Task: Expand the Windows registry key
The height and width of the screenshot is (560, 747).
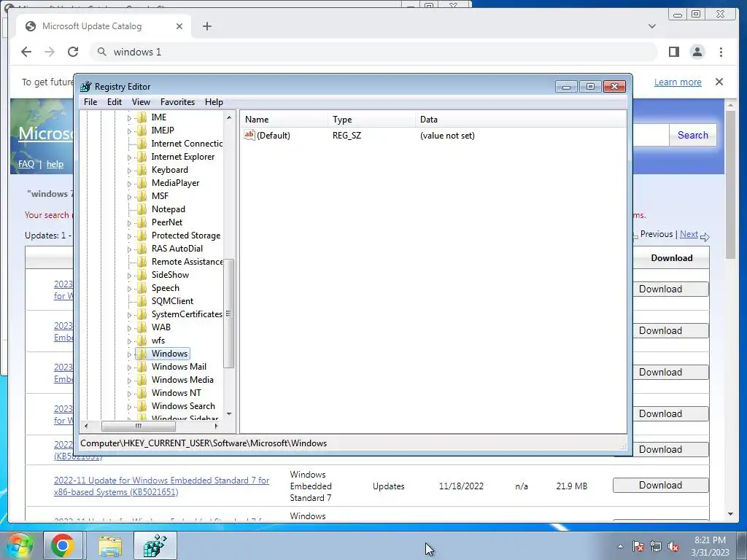Action: click(x=129, y=354)
